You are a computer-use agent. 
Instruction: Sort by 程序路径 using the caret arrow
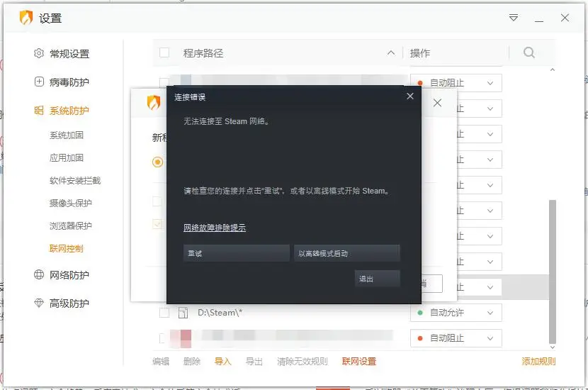click(391, 53)
